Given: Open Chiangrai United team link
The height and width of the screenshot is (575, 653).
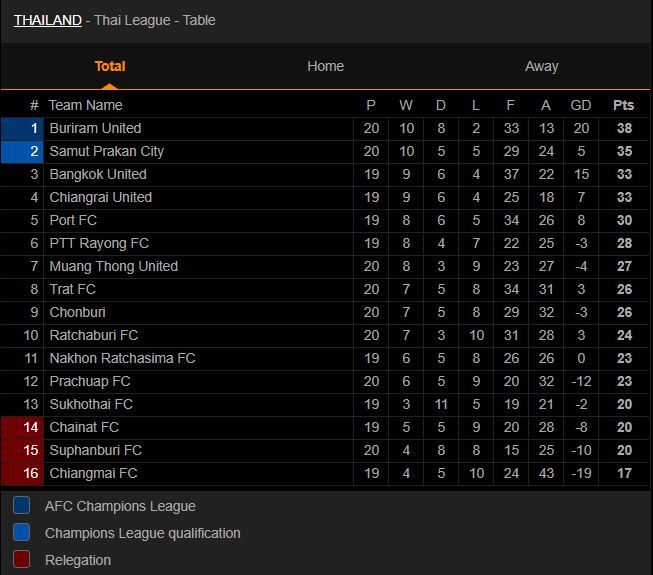Looking at the screenshot, I should click(100, 197).
